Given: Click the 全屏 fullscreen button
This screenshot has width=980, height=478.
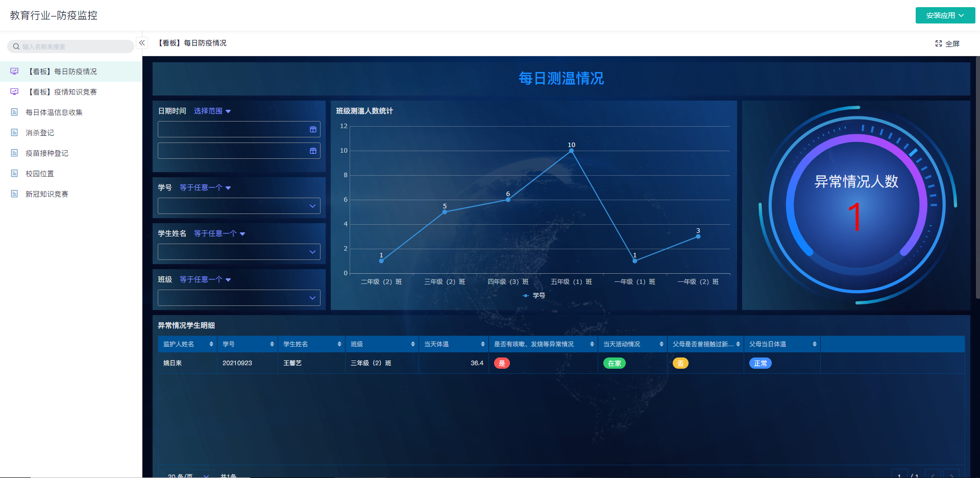Looking at the screenshot, I should 947,43.
